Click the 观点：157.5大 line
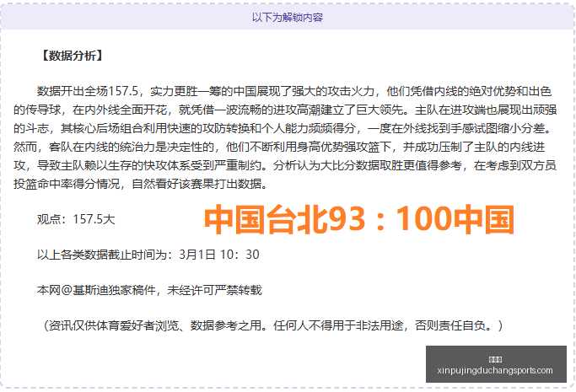 [76, 219]
